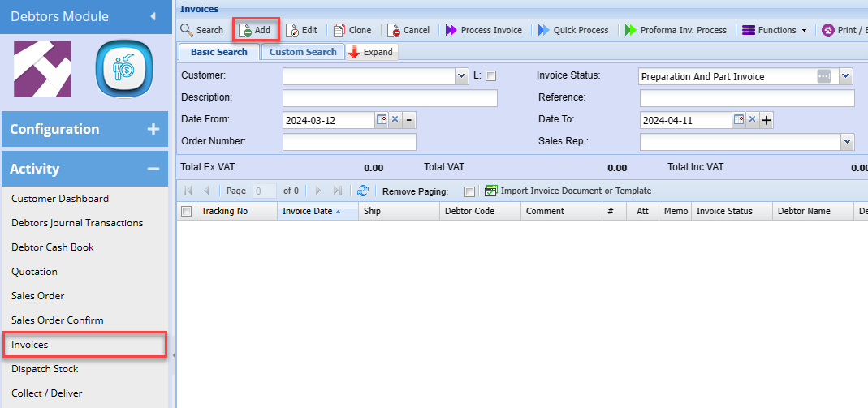Refresh the invoice grid

point(363,191)
